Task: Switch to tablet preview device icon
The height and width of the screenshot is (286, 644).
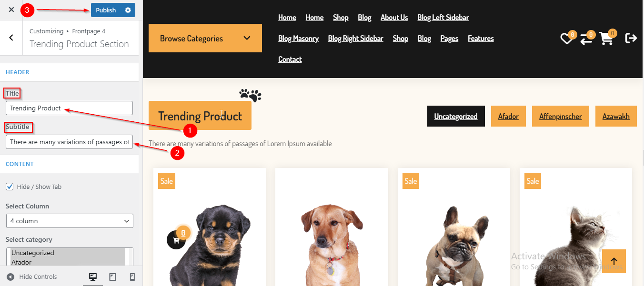Action: pos(113,277)
